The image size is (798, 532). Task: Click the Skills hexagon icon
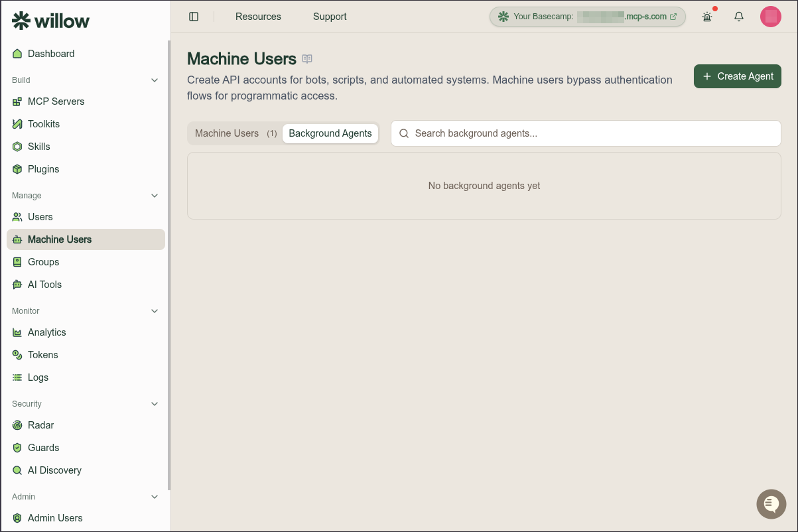point(17,147)
